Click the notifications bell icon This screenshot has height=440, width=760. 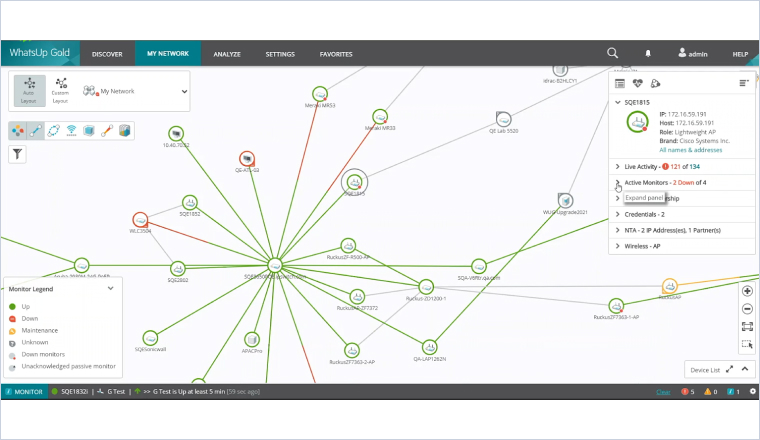coord(648,53)
